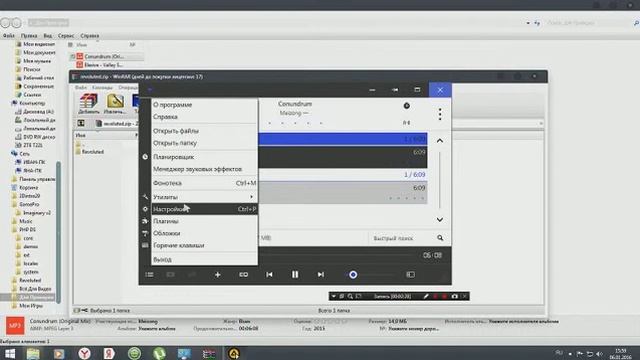Viewport: 640px width, 360px height.
Task: Click the Извлечь icon in WinRAR toolbar
Action: click(x=115, y=104)
